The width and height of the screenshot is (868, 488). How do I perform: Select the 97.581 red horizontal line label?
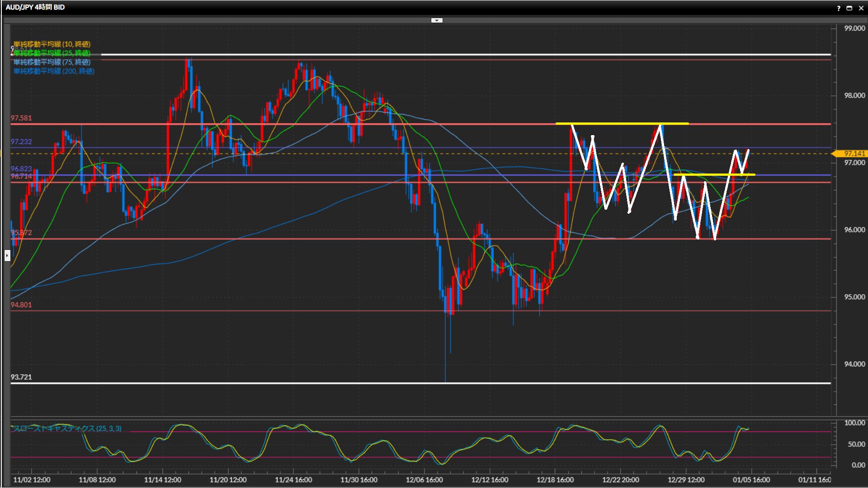pos(21,118)
